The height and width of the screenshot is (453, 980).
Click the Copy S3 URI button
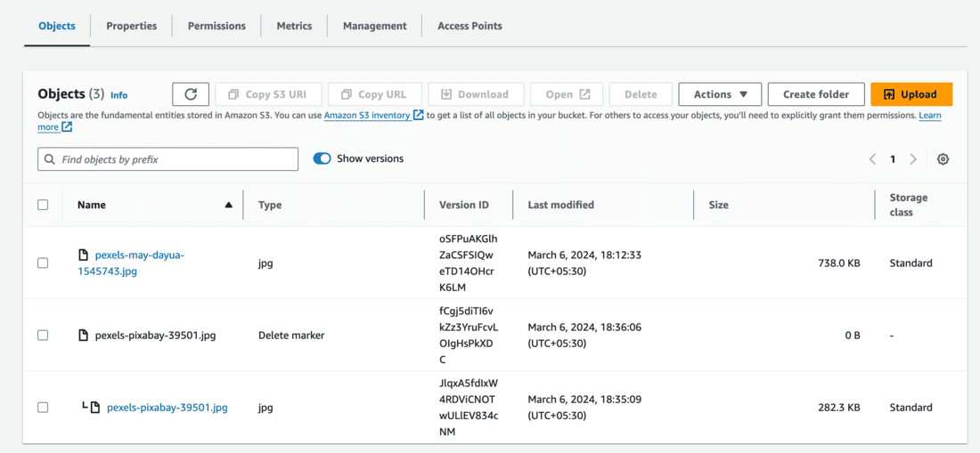pos(267,94)
